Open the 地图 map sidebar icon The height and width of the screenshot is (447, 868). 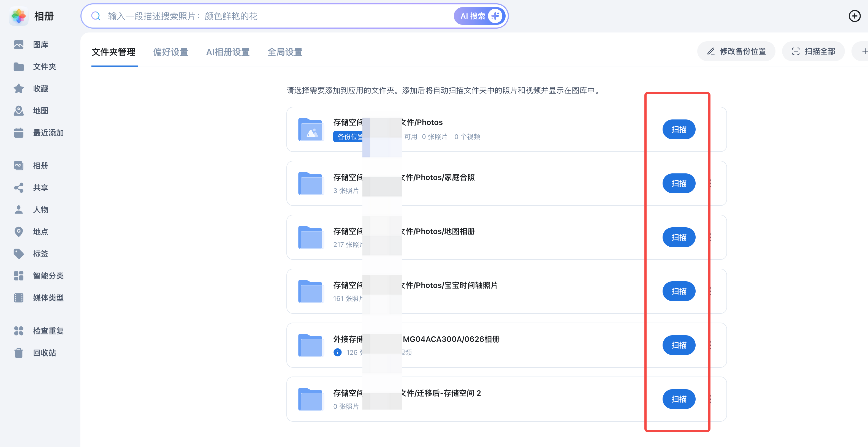(x=19, y=110)
